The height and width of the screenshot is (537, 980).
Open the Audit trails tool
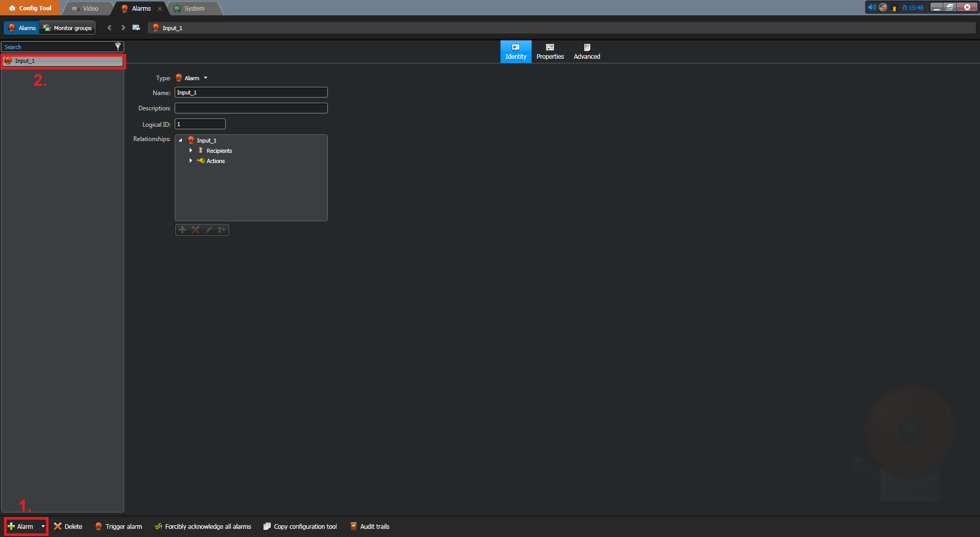(x=370, y=526)
